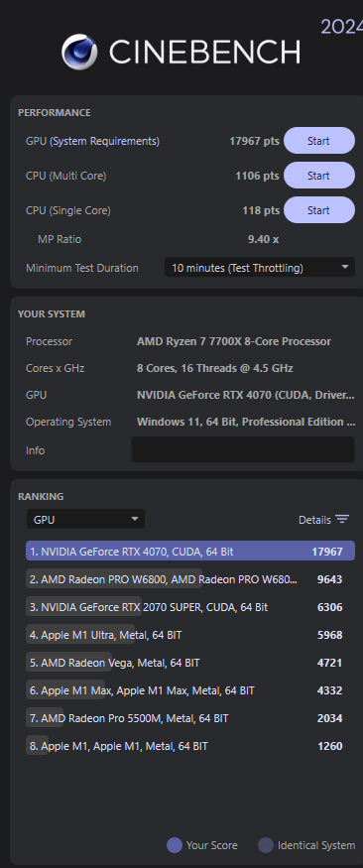Click the MP Ratio 9.40 x value
Viewport: 363px width, 868px height.
264,240
